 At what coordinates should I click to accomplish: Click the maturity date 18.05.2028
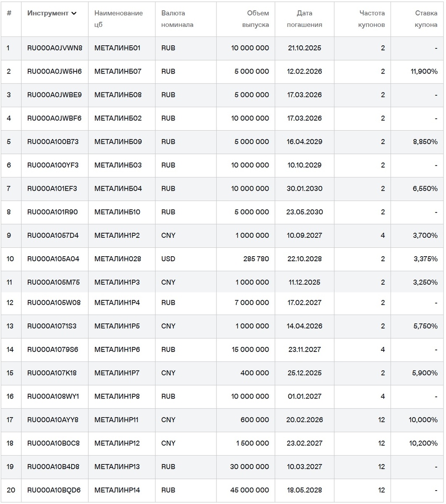[x=305, y=491]
